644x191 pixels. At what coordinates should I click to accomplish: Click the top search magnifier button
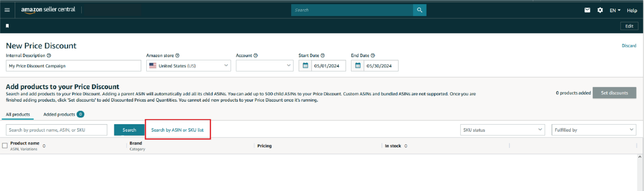(x=420, y=10)
